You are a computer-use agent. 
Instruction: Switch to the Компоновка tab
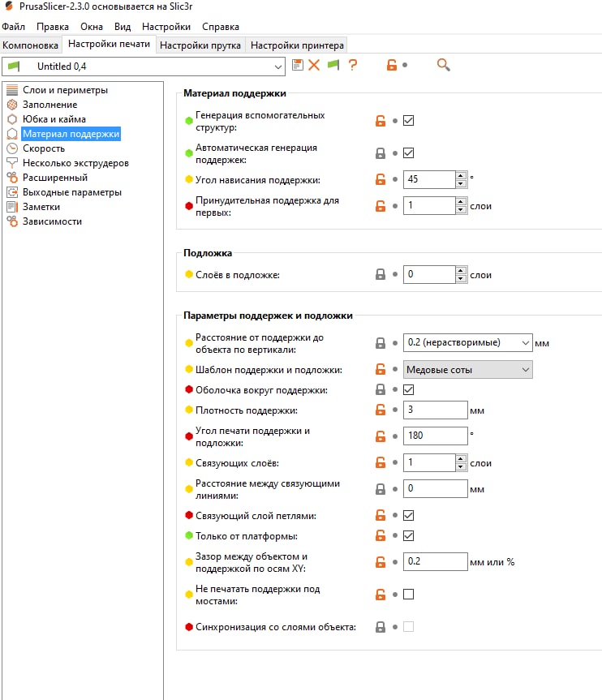30,45
